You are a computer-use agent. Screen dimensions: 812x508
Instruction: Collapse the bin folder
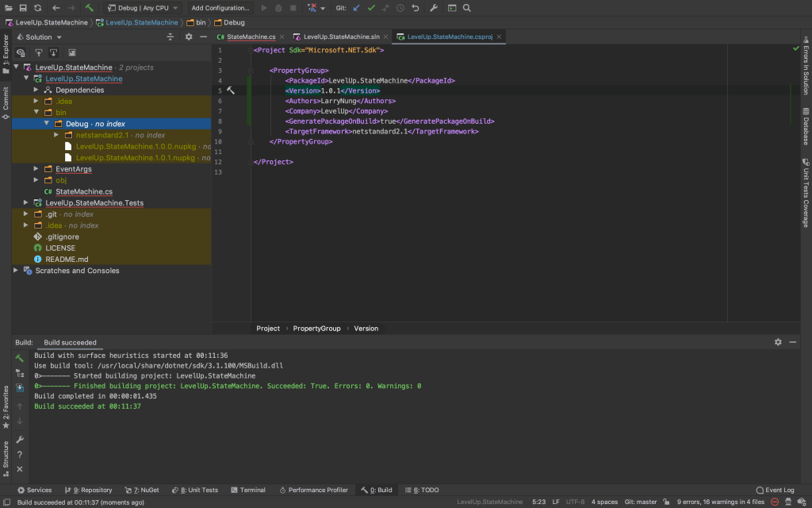click(36, 112)
